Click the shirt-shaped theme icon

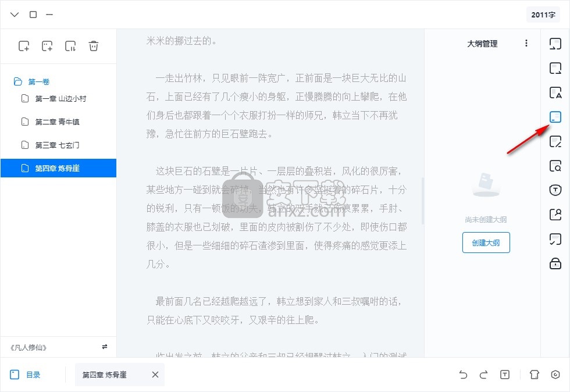535,375
